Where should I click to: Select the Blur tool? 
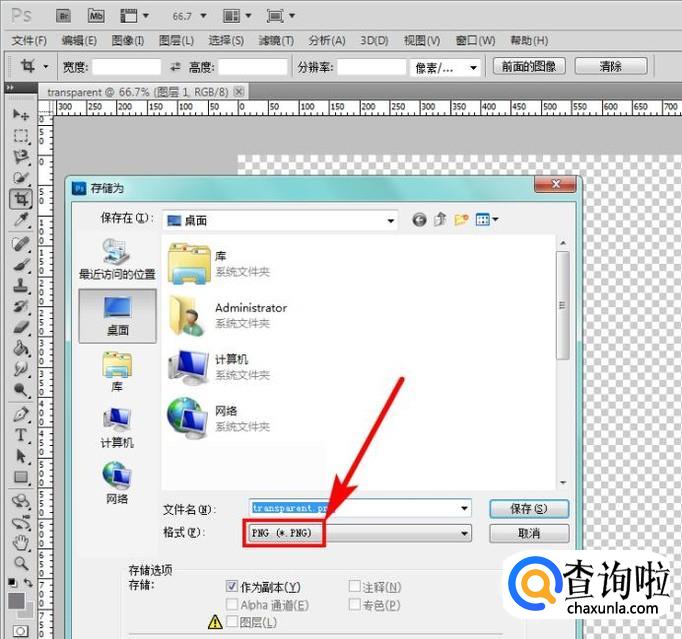pos(20,369)
